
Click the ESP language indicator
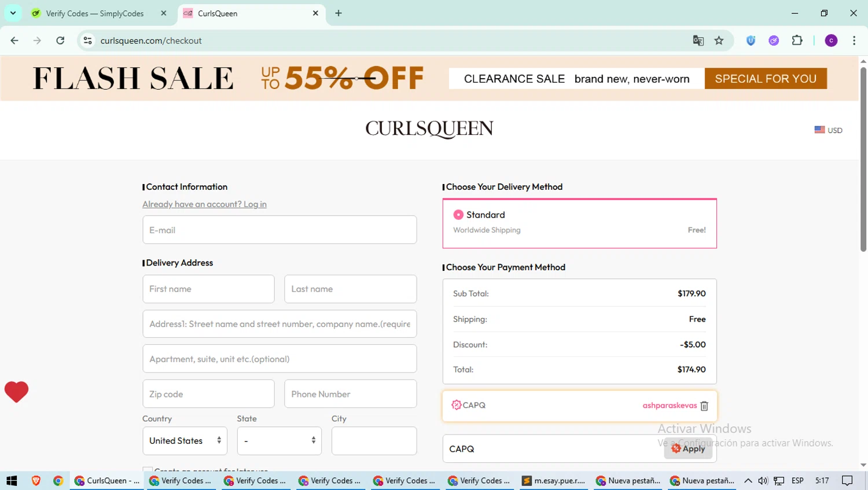click(x=797, y=481)
